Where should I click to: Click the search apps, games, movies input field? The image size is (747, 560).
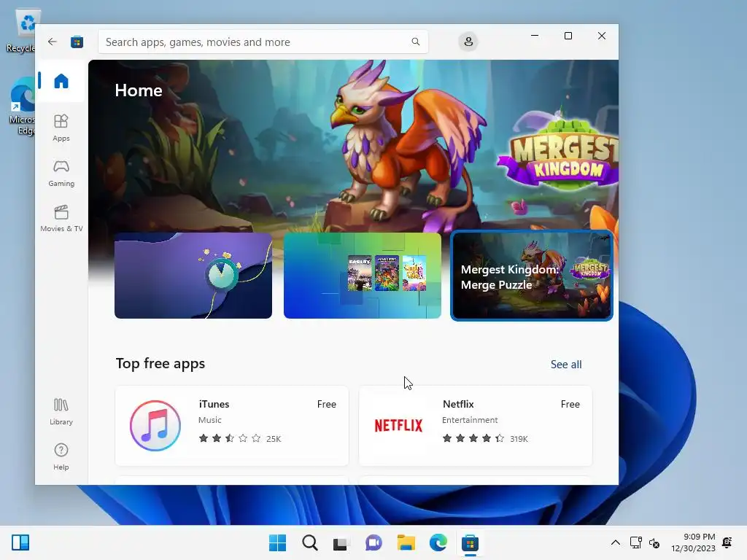coord(263,42)
